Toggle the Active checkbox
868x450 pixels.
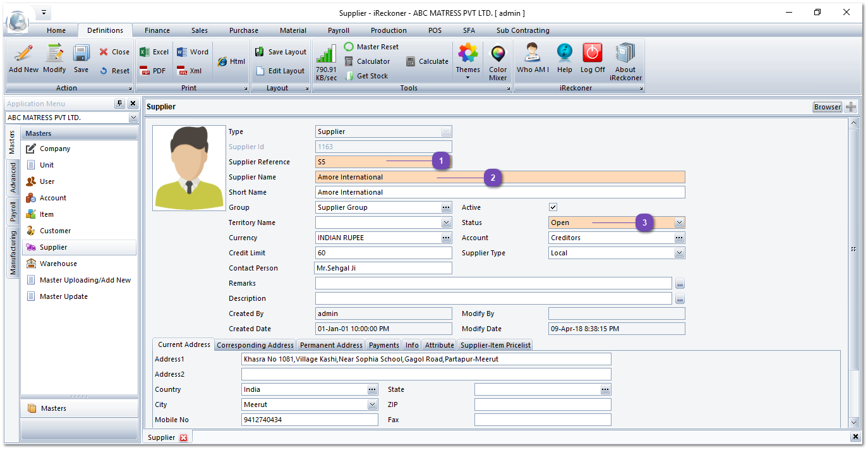[x=553, y=207]
